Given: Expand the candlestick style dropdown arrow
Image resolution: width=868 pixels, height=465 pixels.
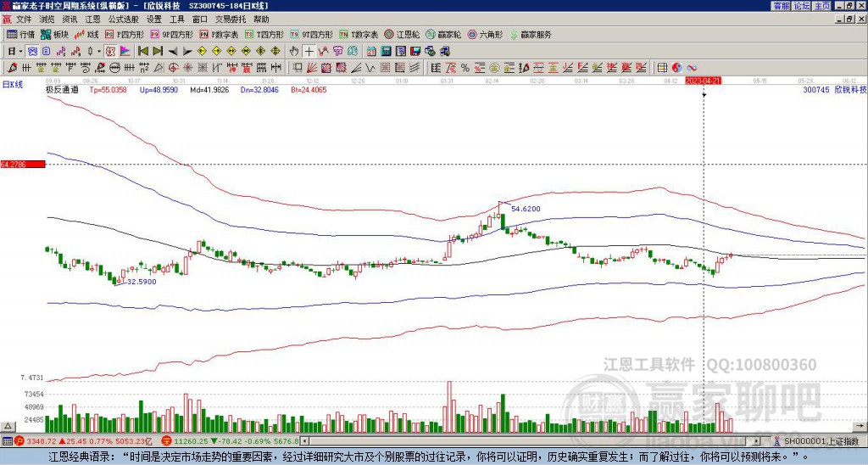Looking at the screenshot, I should click(x=99, y=52).
